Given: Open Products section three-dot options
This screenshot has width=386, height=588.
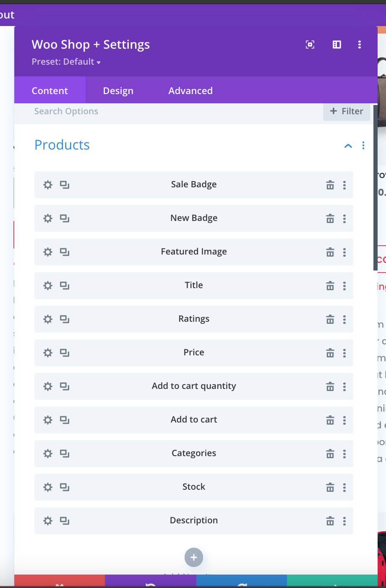Looking at the screenshot, I should coord(363,145).
